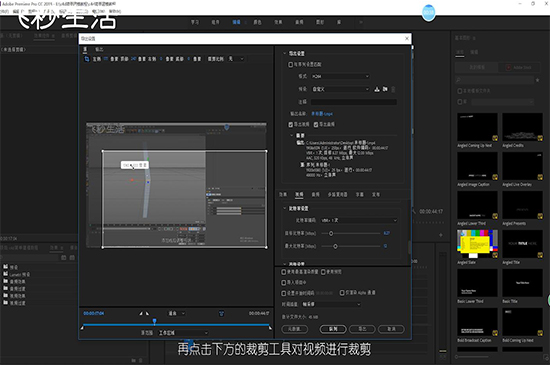550x365 pixels.
Task: Click the set in point marker icon
Action: click(141, 313)
